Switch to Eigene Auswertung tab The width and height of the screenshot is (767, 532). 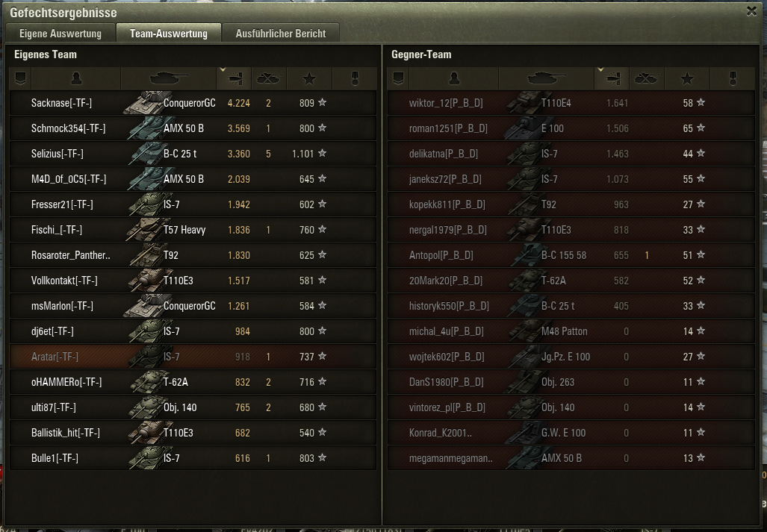tap(60, 34)
